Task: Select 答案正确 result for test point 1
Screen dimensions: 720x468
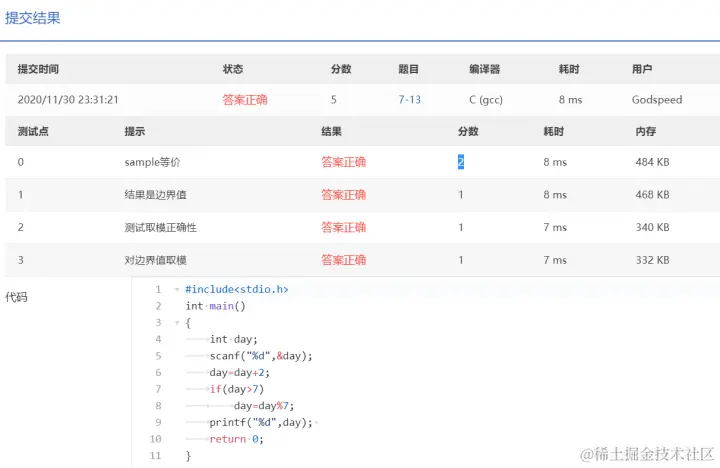Action: coord(343,195)
